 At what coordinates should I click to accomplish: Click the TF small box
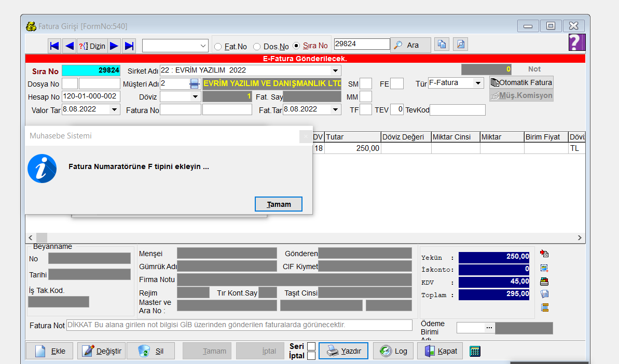point(366,109)
